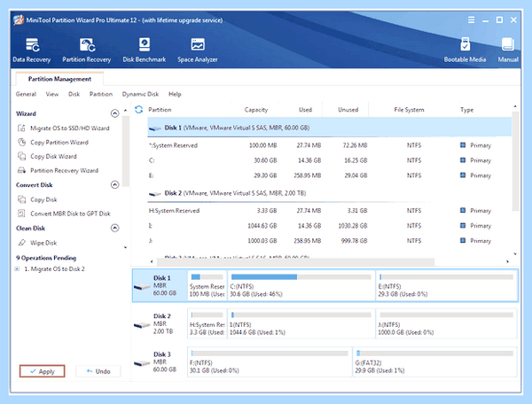This screenshot has width=532, height=404.
Task: Sort by the Unused column header
Action: (348, 110)
